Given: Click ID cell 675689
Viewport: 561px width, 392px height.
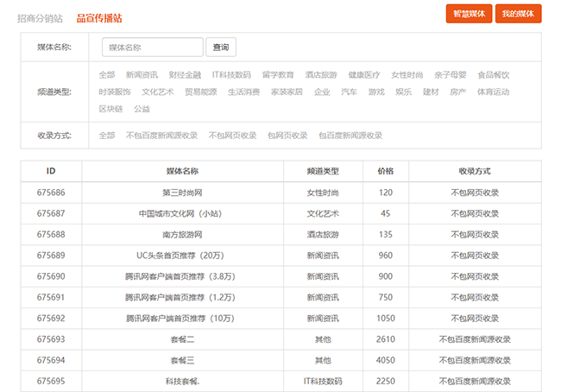Looking at the screenshot, I should click(x=51, y=256).
